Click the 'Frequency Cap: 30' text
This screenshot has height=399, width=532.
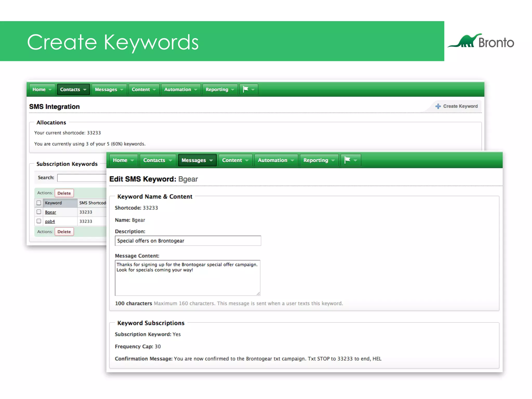pyautogui.click(x=138, y=347)
